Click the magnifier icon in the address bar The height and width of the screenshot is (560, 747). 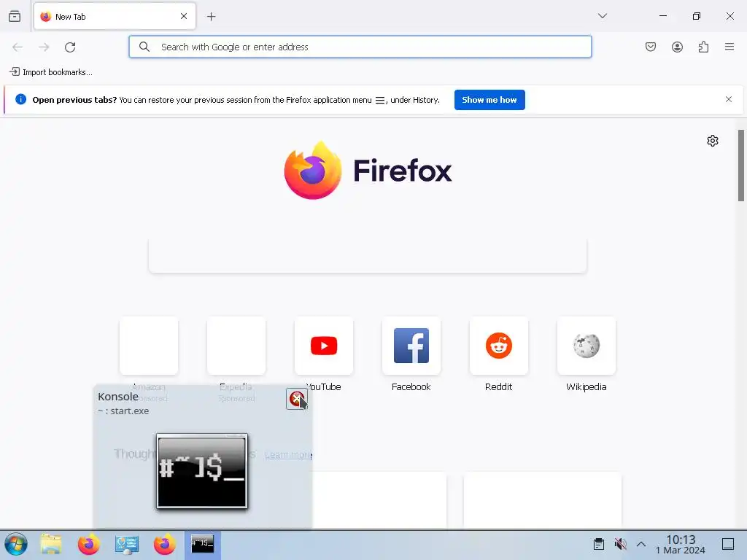point(144,47)
